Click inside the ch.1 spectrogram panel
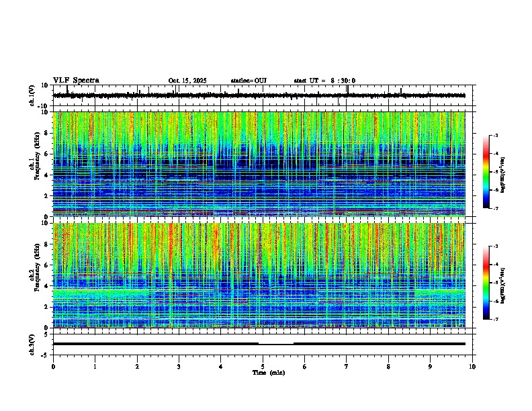Image resolution: width=532 pixels, height=411 pixels. tap(259, 164)
